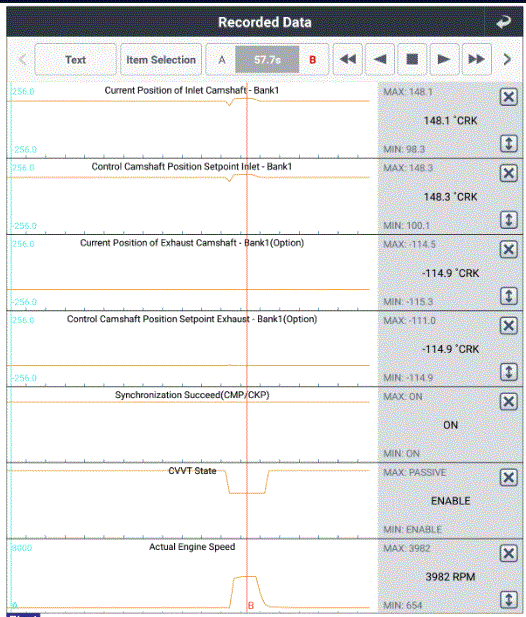Screen dimensions: 526x617
Task: Click Synchronization Succeed(CMP/CKP) title
Action: tap(192, 395)
